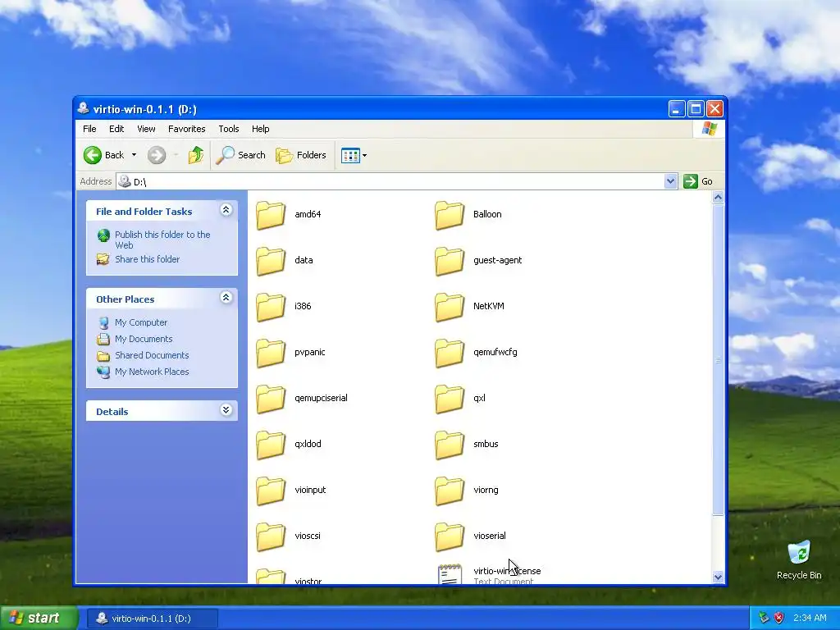Select the pvpanic folder icon
840x630 pixels.
coord(271,353)
